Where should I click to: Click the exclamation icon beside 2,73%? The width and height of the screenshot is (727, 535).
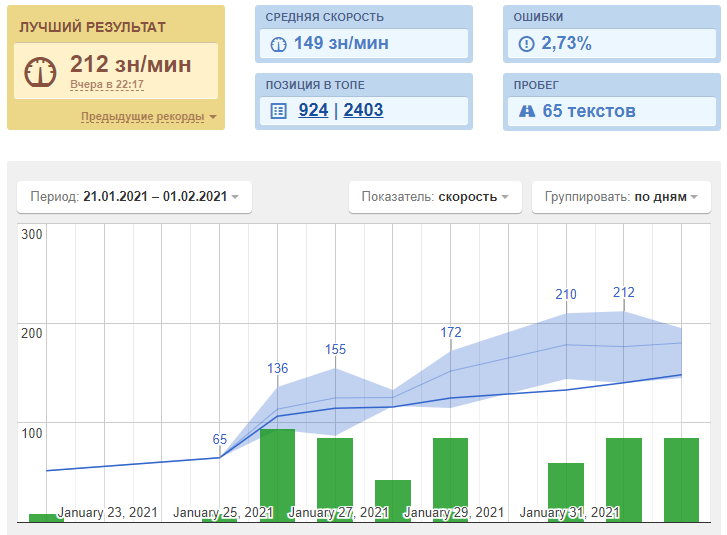point(526,44)
